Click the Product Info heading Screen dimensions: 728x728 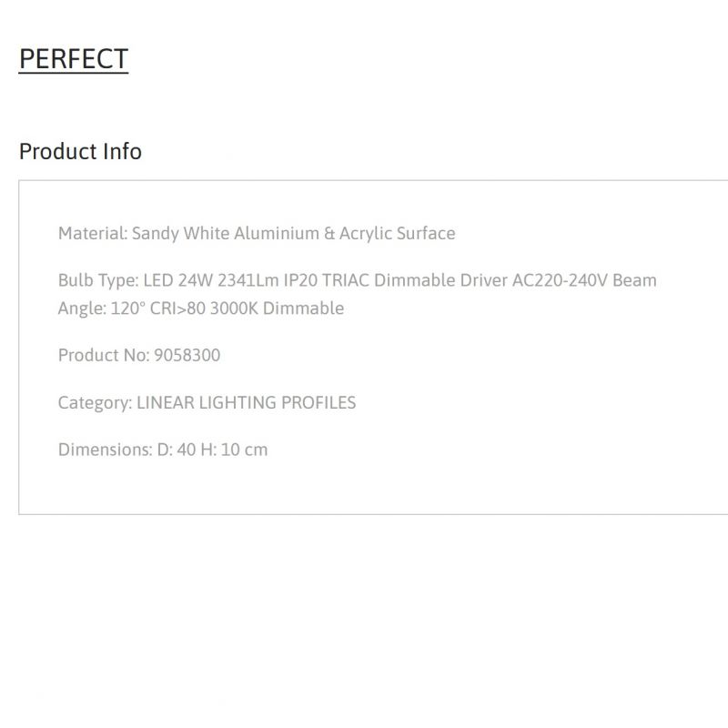tap(80, 151)
